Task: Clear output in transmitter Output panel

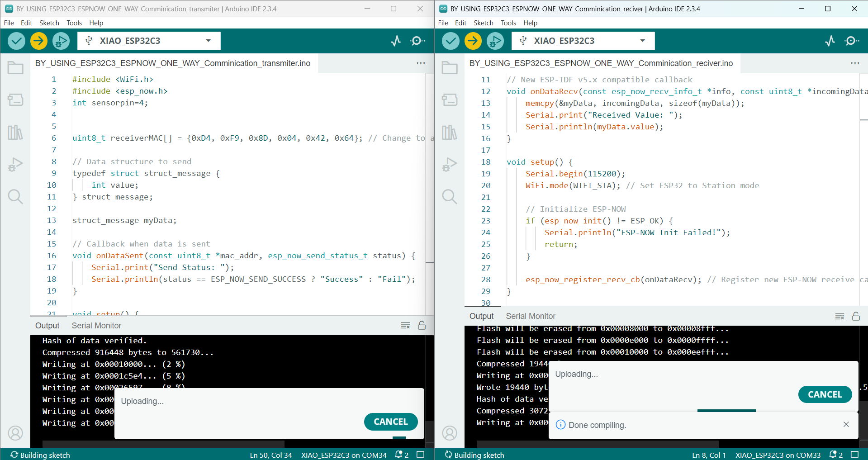Action: point(405,326)
